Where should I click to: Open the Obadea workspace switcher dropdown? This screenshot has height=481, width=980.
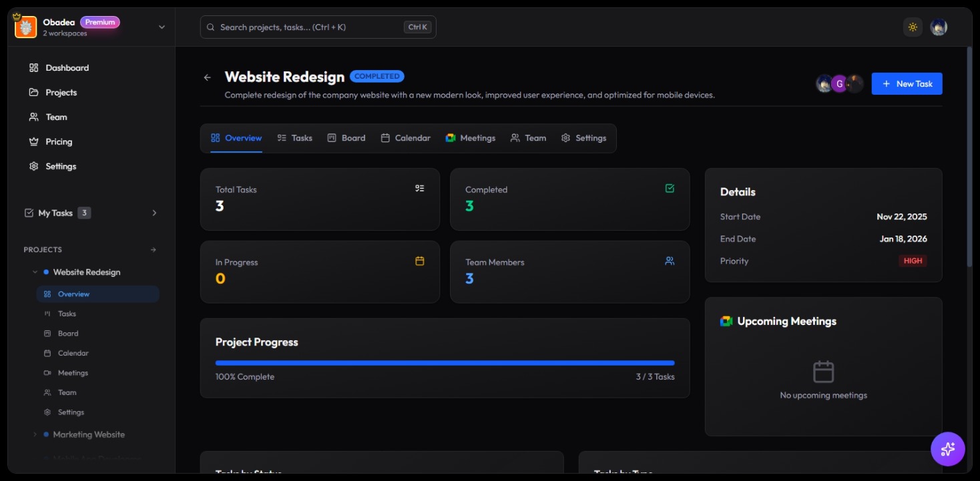pos(161,27)
